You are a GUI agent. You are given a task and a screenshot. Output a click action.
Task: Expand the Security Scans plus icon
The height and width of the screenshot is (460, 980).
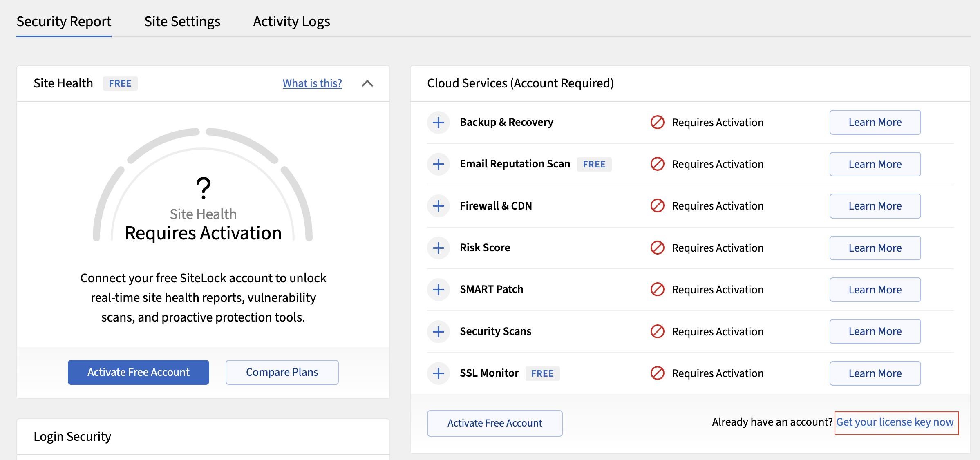[439, 331]
